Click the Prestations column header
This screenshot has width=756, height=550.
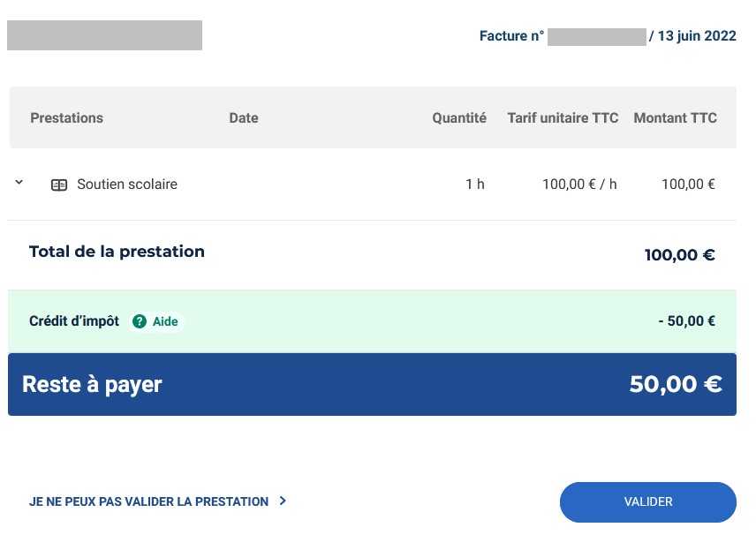tap(66, 118)
